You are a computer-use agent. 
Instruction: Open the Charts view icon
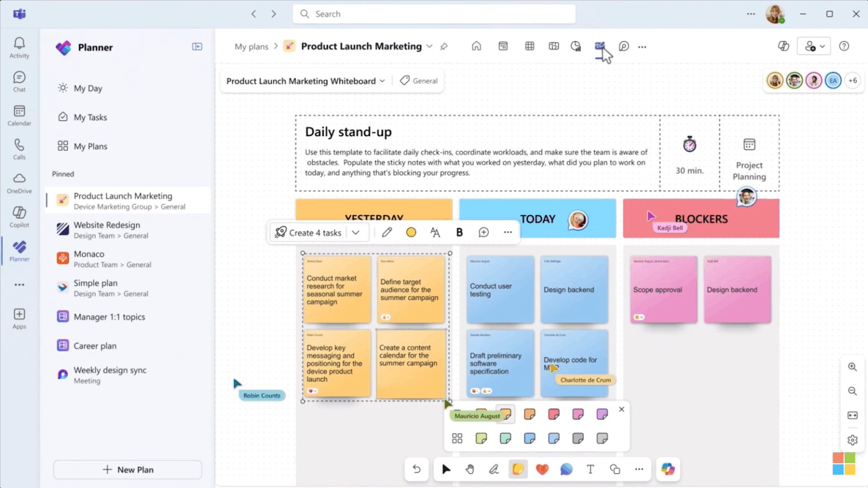[575, 46]
